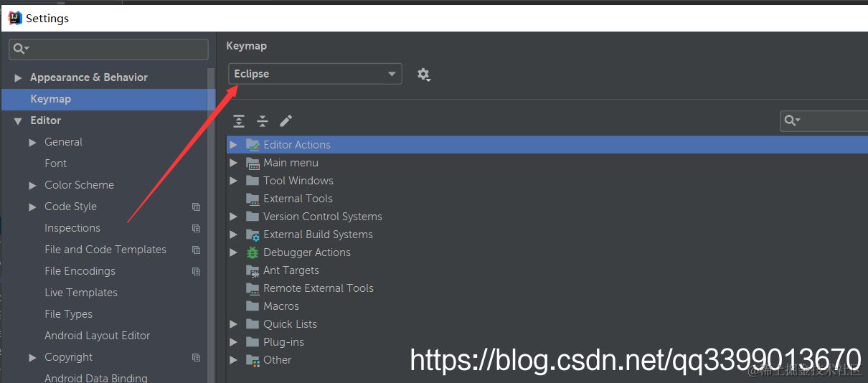This screenshot has height=383, width=868.
Task: Expand the Debugger Actions group
Action: pos(233,252)
